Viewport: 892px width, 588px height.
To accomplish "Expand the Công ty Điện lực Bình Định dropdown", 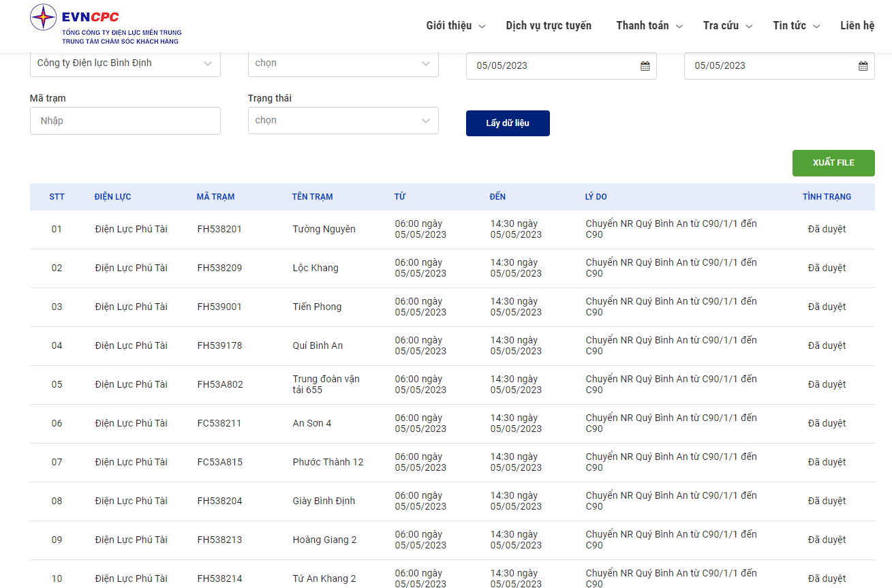I will coord(125,63).
